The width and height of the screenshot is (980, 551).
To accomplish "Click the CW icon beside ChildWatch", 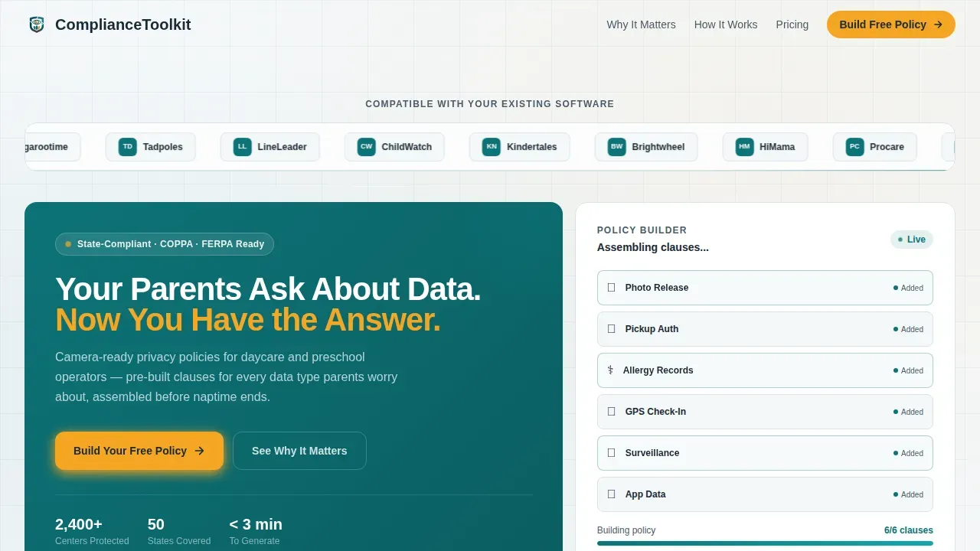I will click(366, 147).
